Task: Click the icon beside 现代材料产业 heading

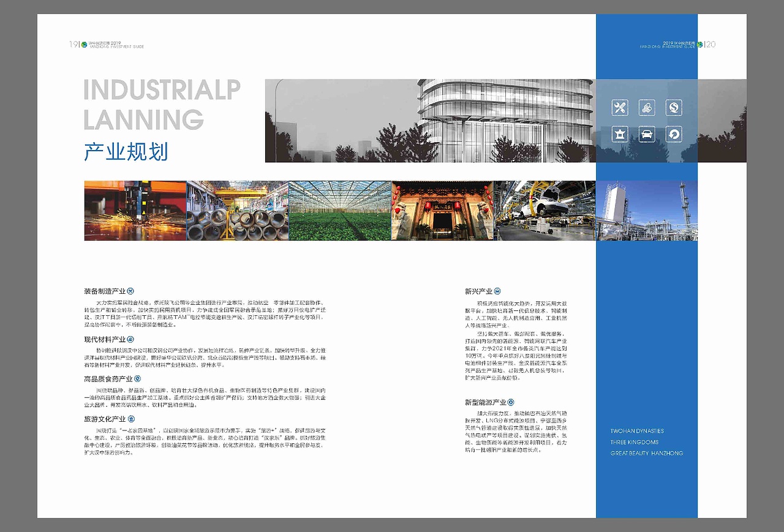Action: coord(130,339)
